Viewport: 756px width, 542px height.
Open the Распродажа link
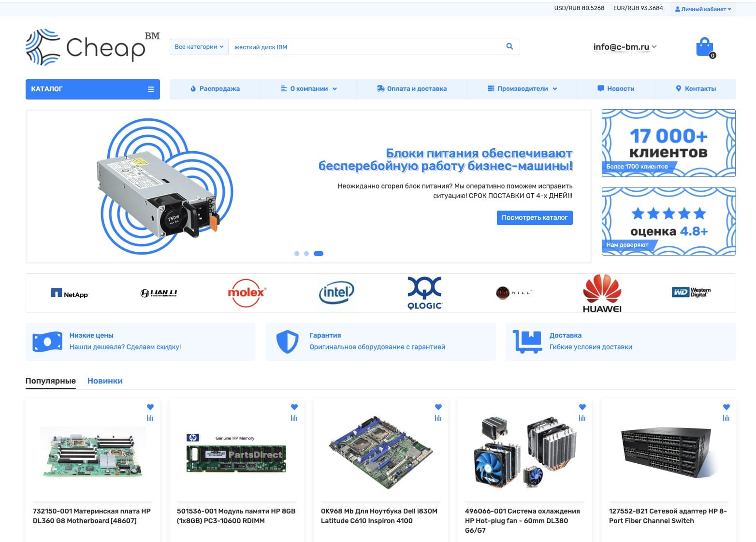[x=215, y=89]
